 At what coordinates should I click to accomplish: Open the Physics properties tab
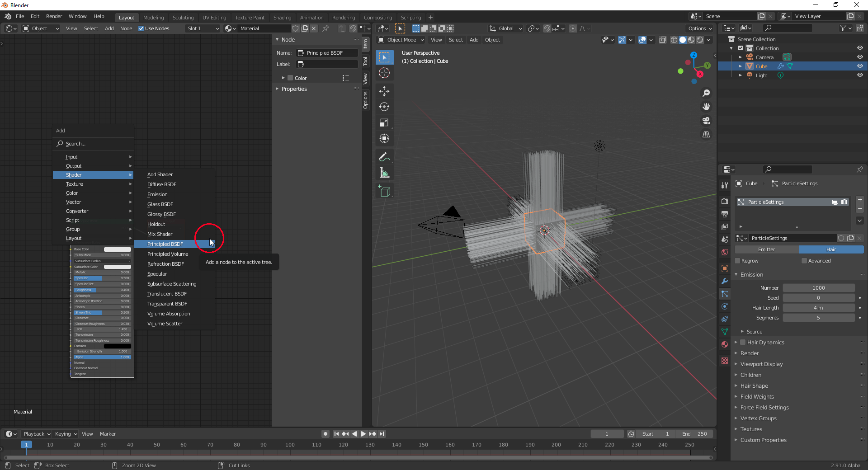click(725, 306)
